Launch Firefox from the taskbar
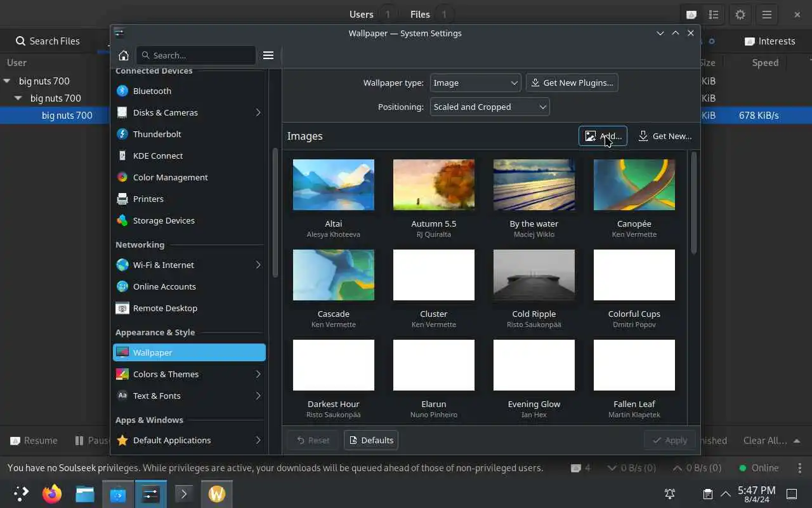Image resolution: width=812 pixels, height=508 pixels. [x=52, y=493]
